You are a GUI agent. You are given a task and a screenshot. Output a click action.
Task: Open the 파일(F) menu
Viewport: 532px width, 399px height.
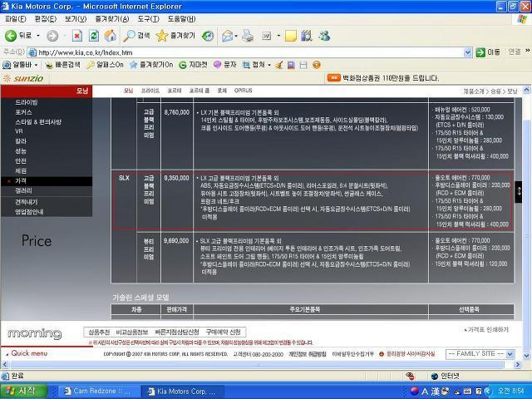[16, 19]
